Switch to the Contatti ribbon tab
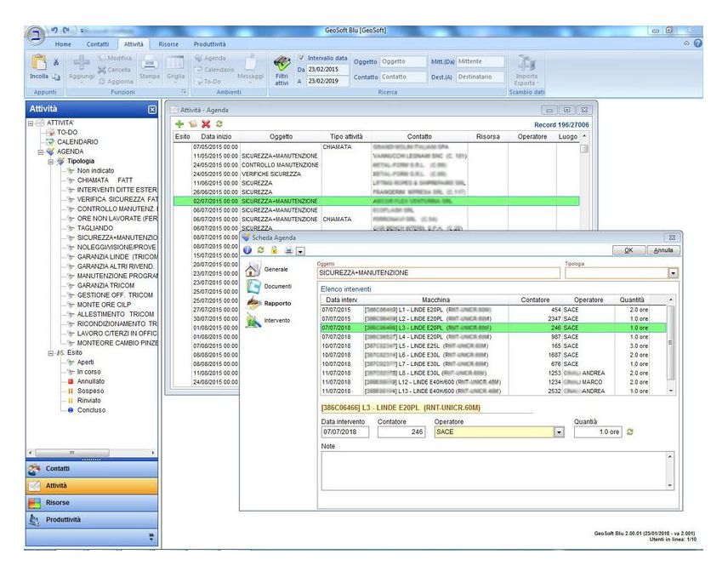The height and width of the screenshot is (577, 728). [x=98, y=44]
